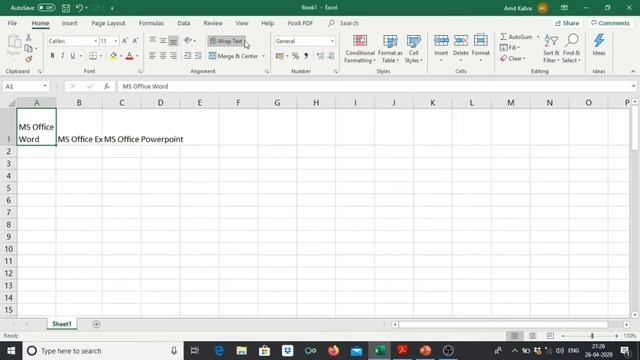Open Find & Select menu

tap(571, 49)
